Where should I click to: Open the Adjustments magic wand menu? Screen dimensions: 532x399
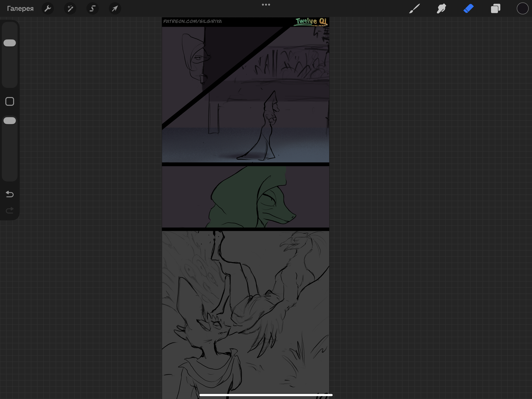coord(70,9)
